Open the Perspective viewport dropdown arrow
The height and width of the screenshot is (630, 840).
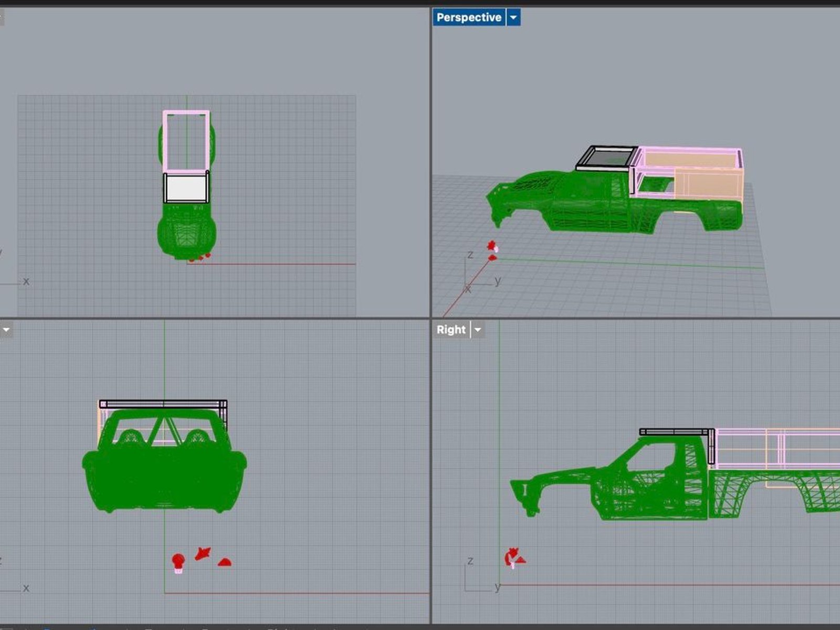tap(513, 17)
